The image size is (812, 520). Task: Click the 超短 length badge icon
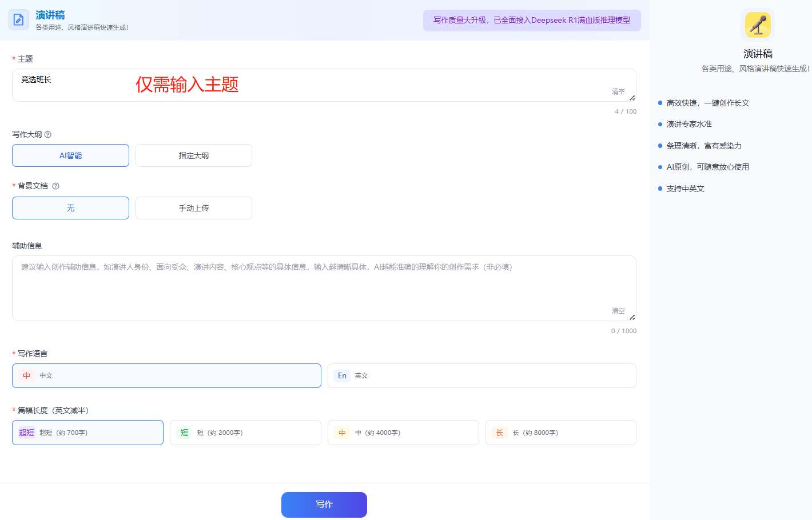26,433
